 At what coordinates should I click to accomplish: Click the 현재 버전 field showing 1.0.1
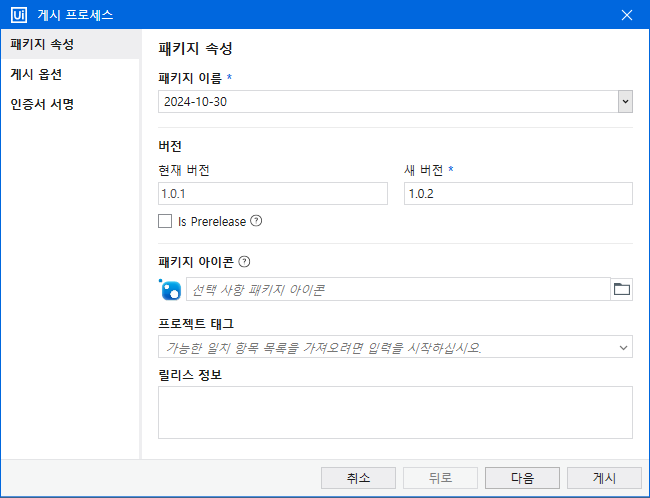pos(273,194)
